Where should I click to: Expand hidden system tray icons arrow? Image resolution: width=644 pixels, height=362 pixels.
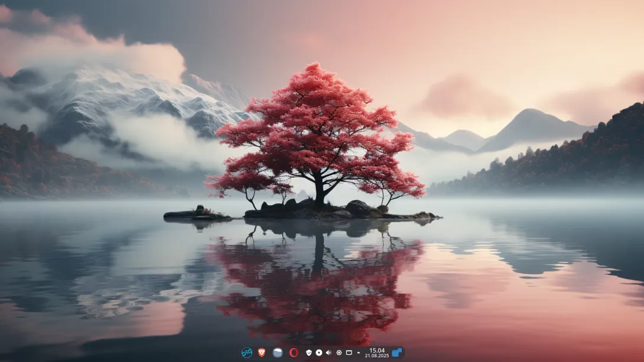[x=359, y=353]
